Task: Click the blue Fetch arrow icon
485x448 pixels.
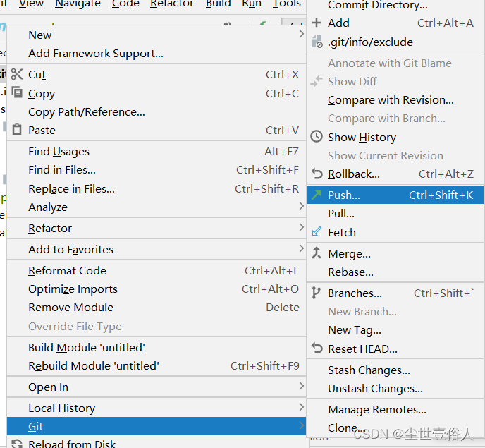Action: 317,231
